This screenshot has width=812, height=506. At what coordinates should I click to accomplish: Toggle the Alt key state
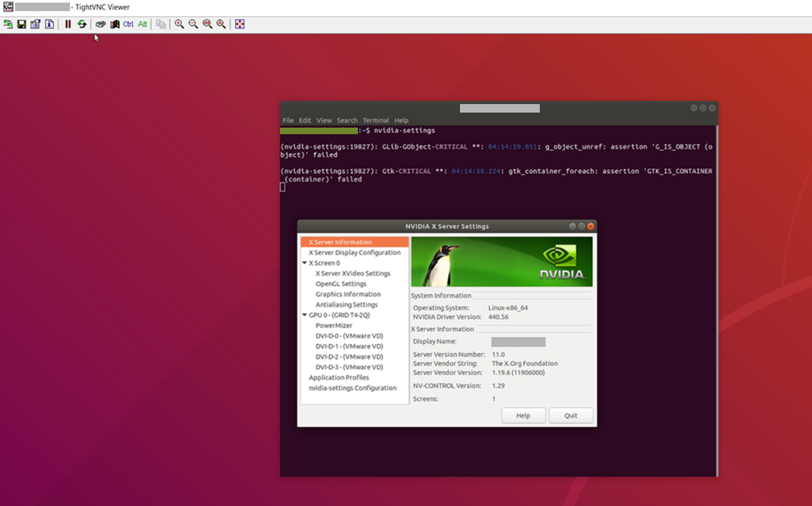point(142,24)
